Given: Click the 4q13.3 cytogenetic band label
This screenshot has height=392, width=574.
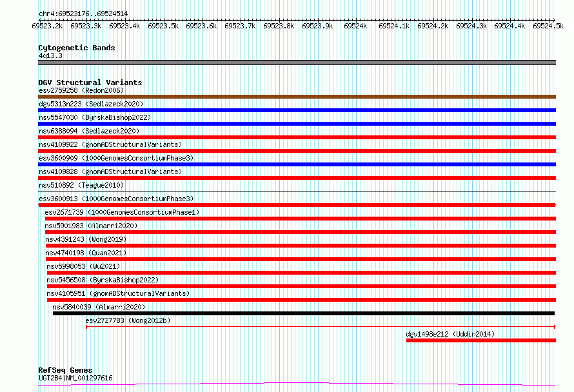Looking at the screenshot, I should 50,55.
